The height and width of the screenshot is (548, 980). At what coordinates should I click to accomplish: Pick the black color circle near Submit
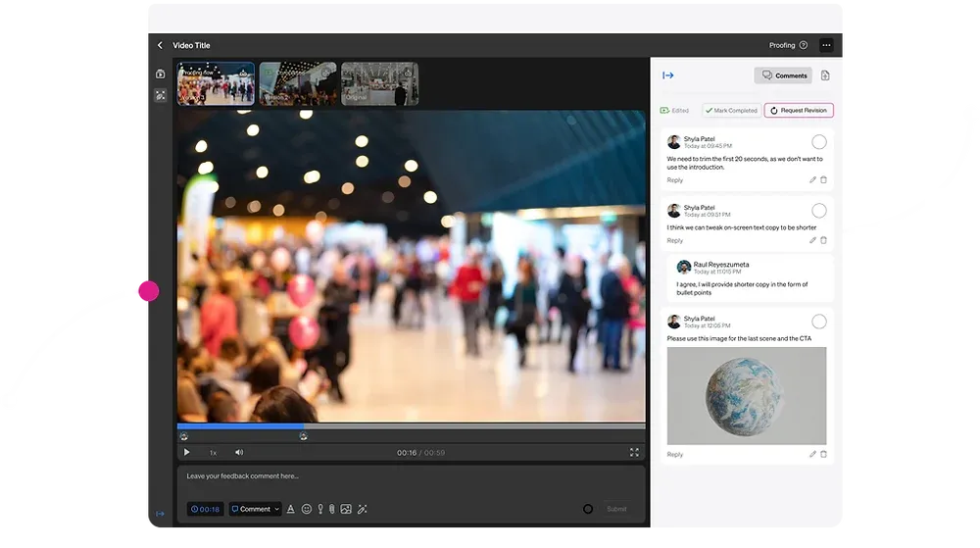(x=587, y=509)
